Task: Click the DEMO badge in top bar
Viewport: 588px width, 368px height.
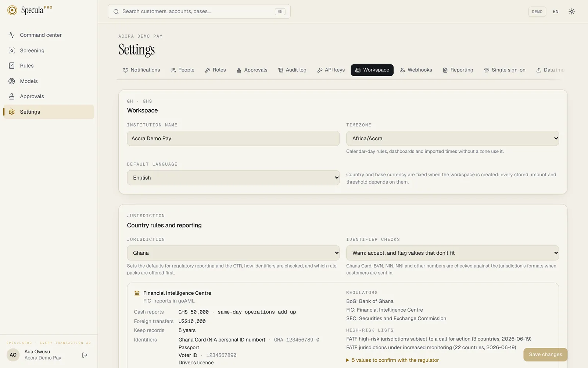Action: 537,12
